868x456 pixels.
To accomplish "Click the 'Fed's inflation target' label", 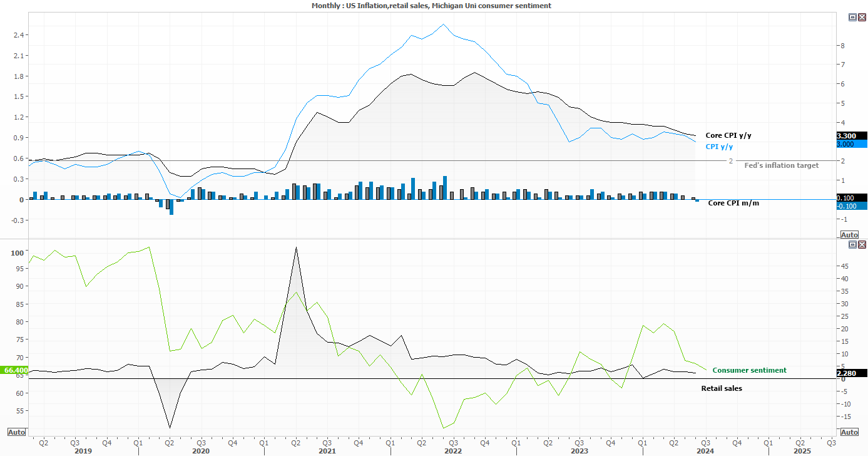I will coord(781,165).
